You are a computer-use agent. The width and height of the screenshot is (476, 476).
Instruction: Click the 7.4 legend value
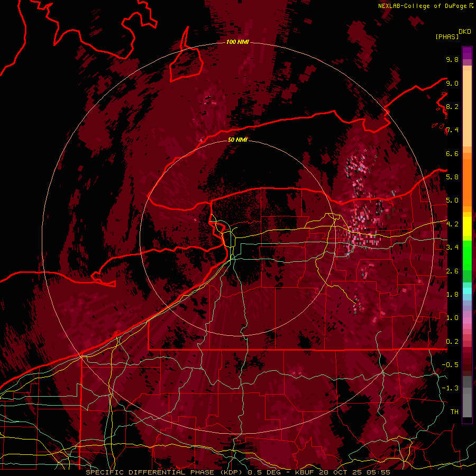click(452, 130)
